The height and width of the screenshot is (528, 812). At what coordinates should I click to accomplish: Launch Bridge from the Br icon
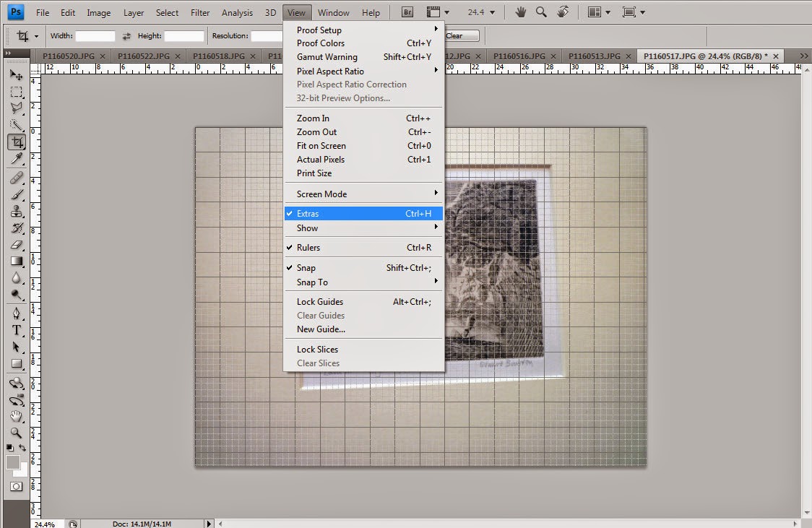[407, 12]
